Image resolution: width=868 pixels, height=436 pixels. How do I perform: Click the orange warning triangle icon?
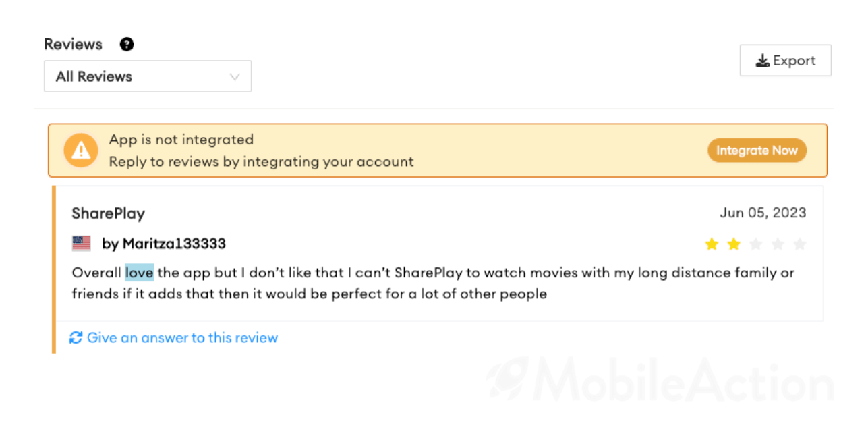tap(81, 150)
